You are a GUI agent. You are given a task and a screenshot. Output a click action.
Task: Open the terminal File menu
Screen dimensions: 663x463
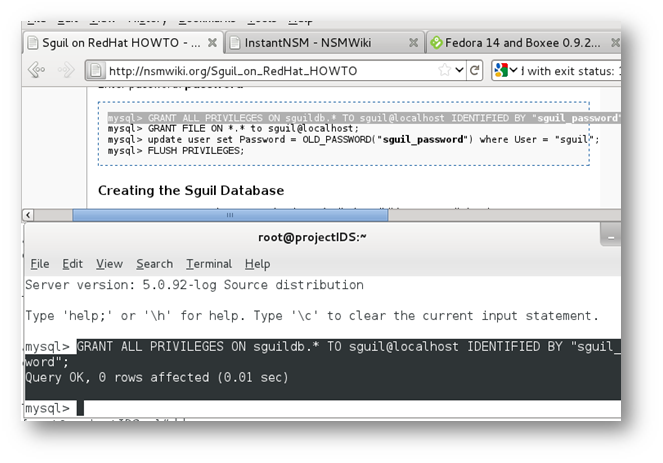point(39,264)
